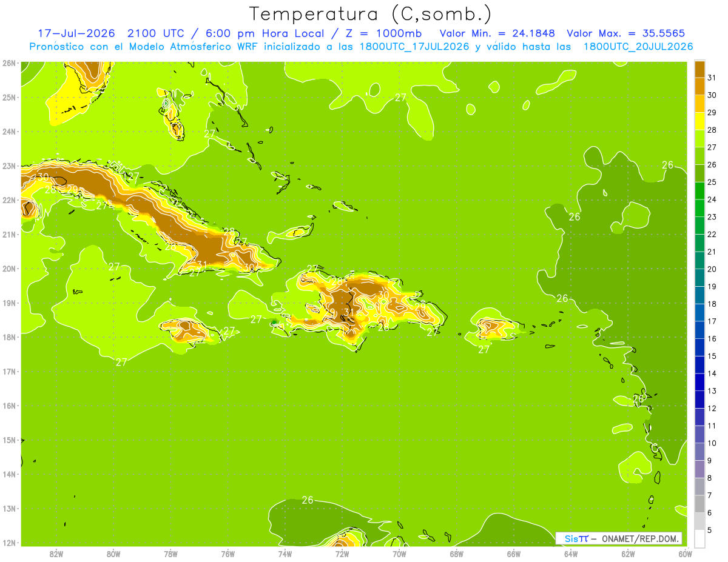The height and width of the screenshot is (562, 728).
Task: Click the '78W' longitude axis label
Action: [x=170, y=554]
